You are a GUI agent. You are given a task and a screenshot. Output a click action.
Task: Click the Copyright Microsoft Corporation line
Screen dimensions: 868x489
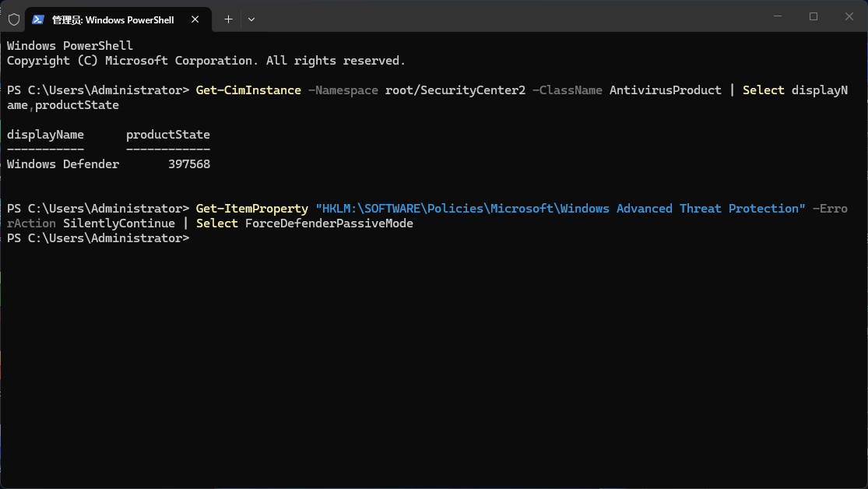pyautogui.click(x=206, y=61)
